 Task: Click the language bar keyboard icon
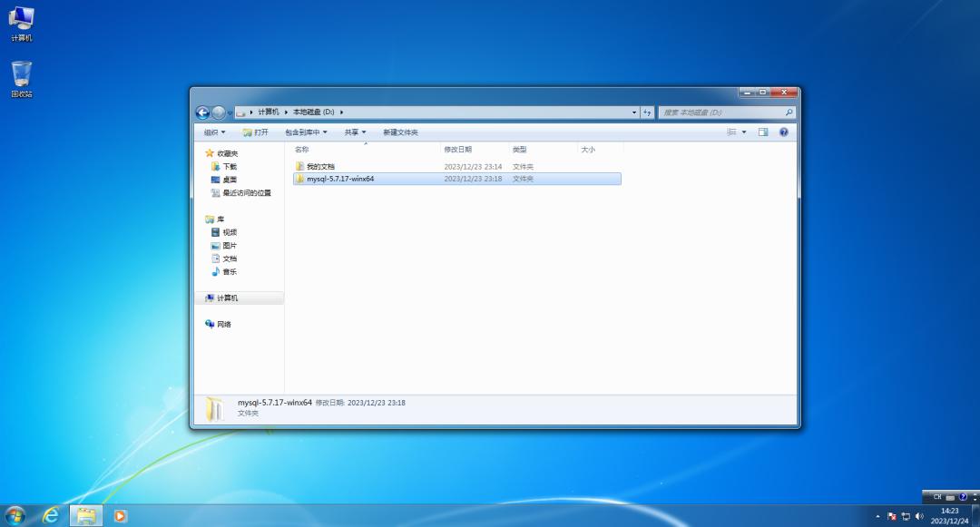tap(950, 498)
